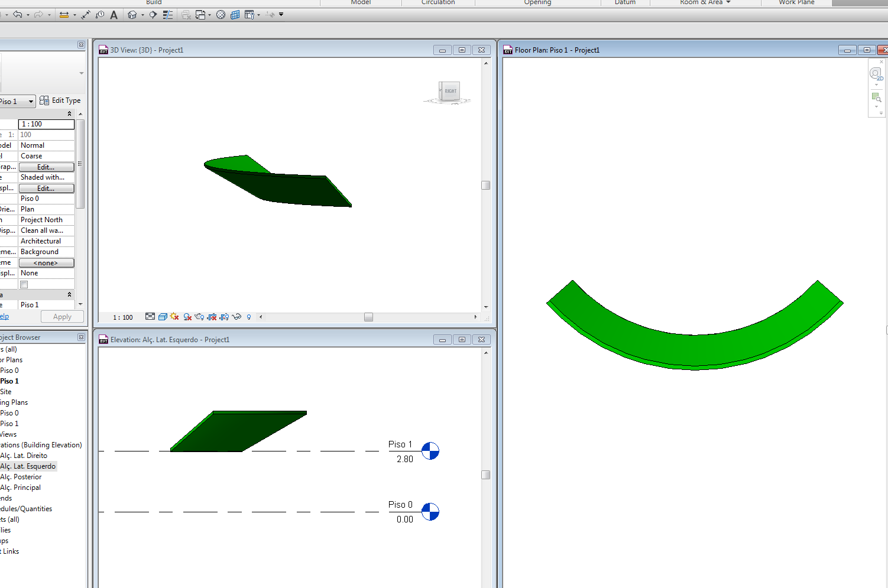Show the Rendering dialog from 3D view bar
The image size is (888, 588).
pos(199,317)
